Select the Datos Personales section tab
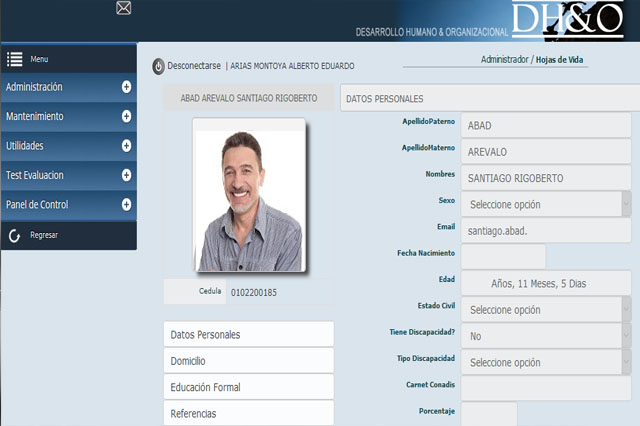The width and height of the screenshot is (640, 426). pos(248,334)
